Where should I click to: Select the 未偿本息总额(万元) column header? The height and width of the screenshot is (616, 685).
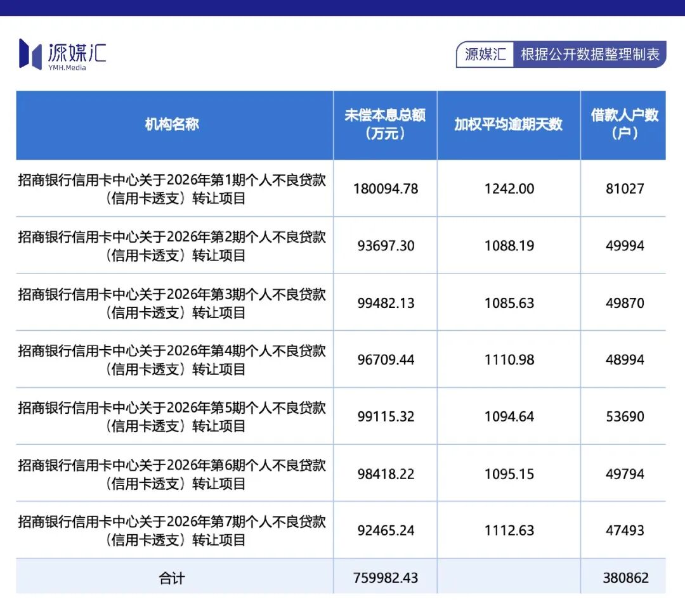coord(385,124)
